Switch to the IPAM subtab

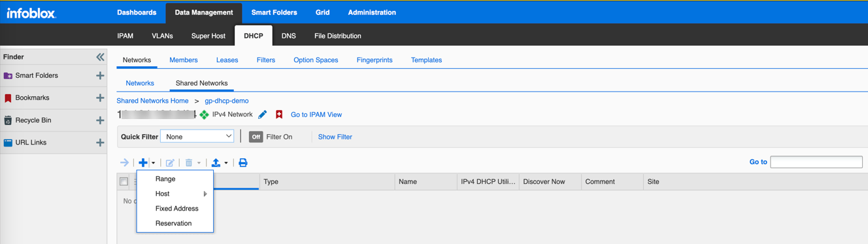(x=125, y=36)
